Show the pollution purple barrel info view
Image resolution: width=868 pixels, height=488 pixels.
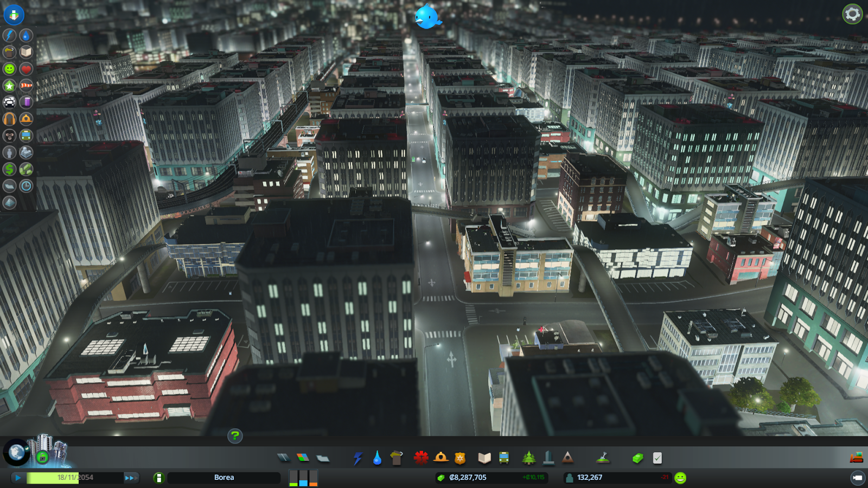click(26, 102)
